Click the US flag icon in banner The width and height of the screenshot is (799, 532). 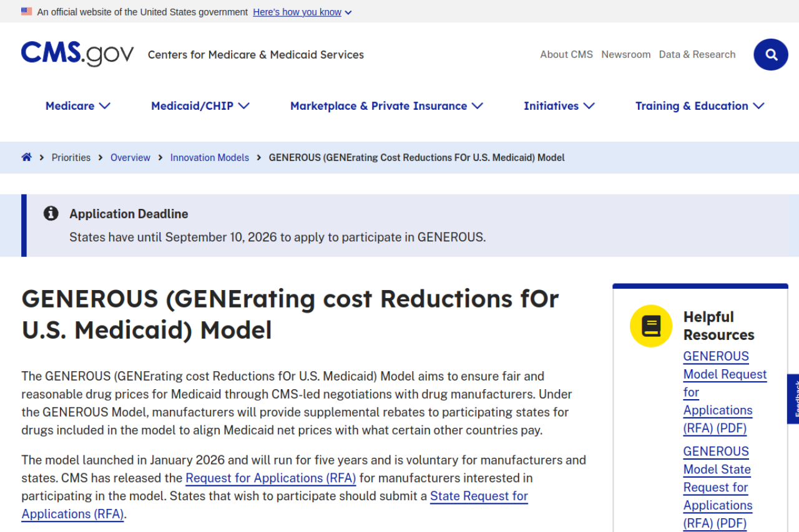pos(26,11)
